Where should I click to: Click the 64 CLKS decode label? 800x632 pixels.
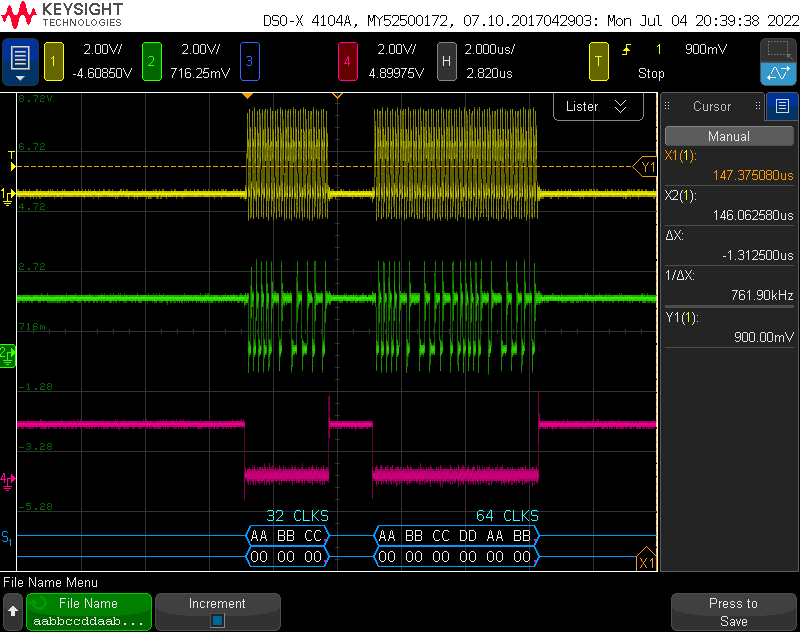pos(507,516)
